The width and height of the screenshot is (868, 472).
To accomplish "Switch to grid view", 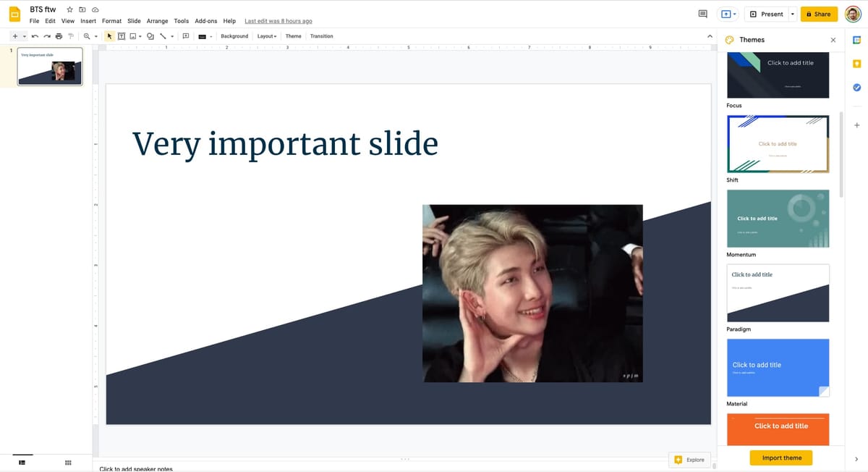I will pos(68,463).
